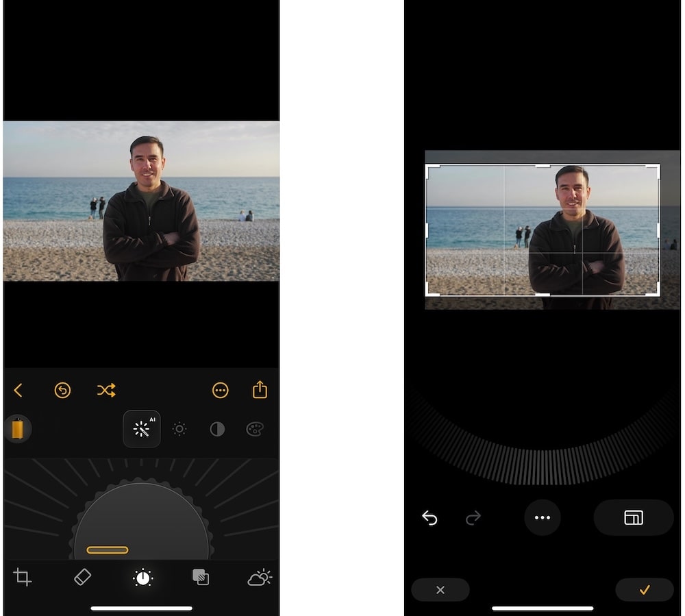The width and height of the screenshot is (685, 616).
Task: Confirm crop with the checkmark button
Action: pos(644,590)
